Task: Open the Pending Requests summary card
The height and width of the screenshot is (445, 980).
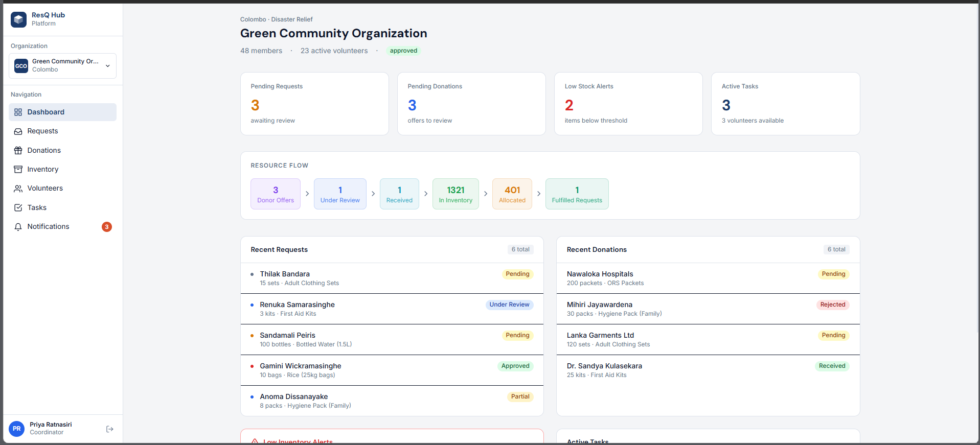Action: pyautogui.click(x=314, y=104)
